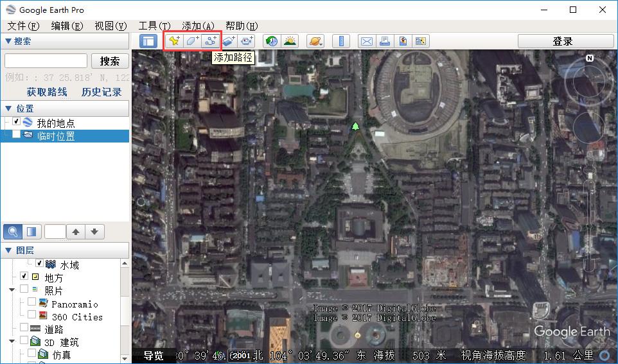Click the 3D 建筑 layer building icon

coord(35,341)
